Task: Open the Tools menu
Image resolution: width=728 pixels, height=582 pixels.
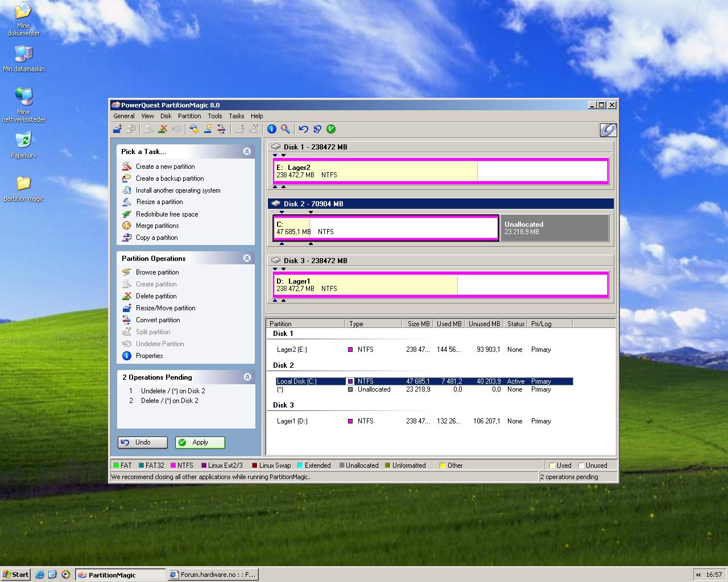Action: pyautogui.click(x=215, y=116)
